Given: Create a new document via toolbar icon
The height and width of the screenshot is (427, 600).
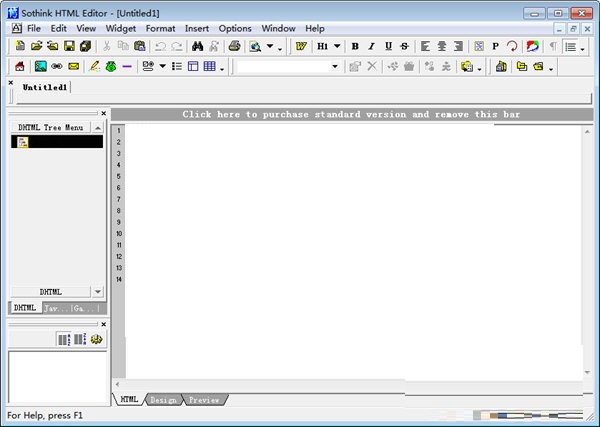Looking at the screenshot, I should pyautogui.click(x=20, y=46).
